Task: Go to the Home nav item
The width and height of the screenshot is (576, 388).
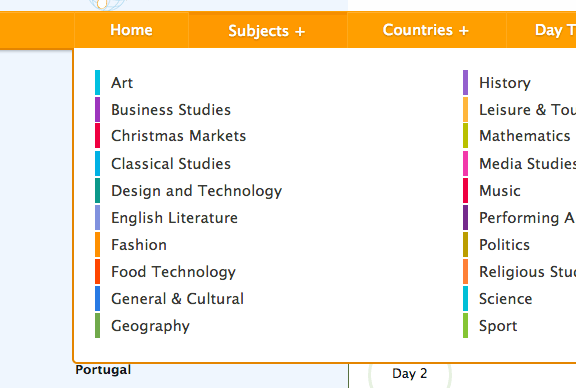Action: (x=131, y=30)
